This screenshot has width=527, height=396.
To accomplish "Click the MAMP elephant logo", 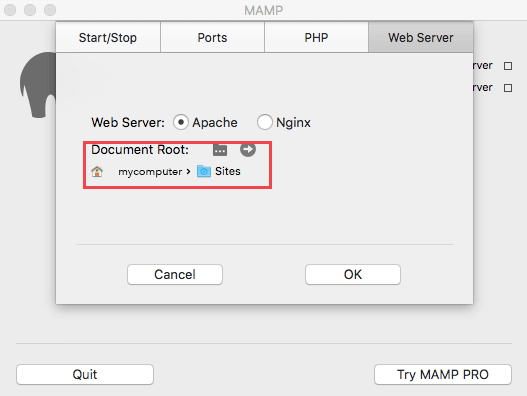I will pos(38,85).
